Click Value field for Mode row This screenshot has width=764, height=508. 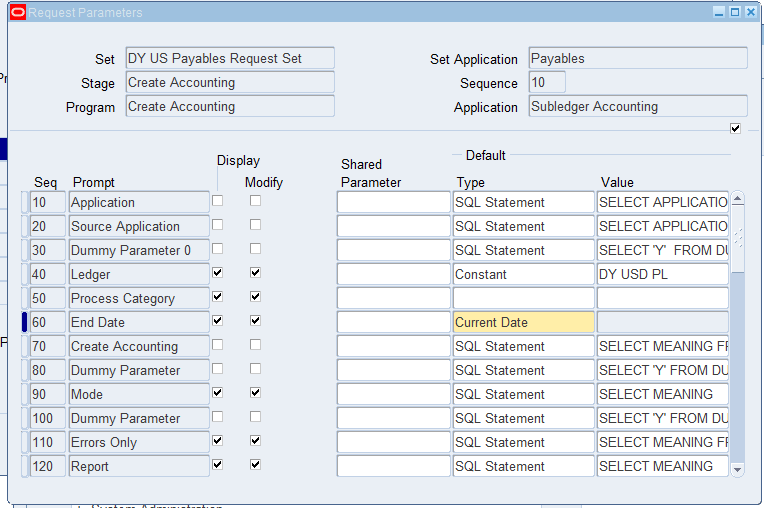click(663, 394)
